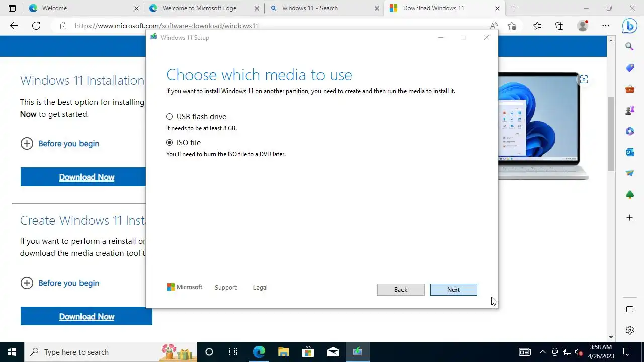
Task: Click the Edge page vertical scrollbar
Action: click(x=611, y=133)
